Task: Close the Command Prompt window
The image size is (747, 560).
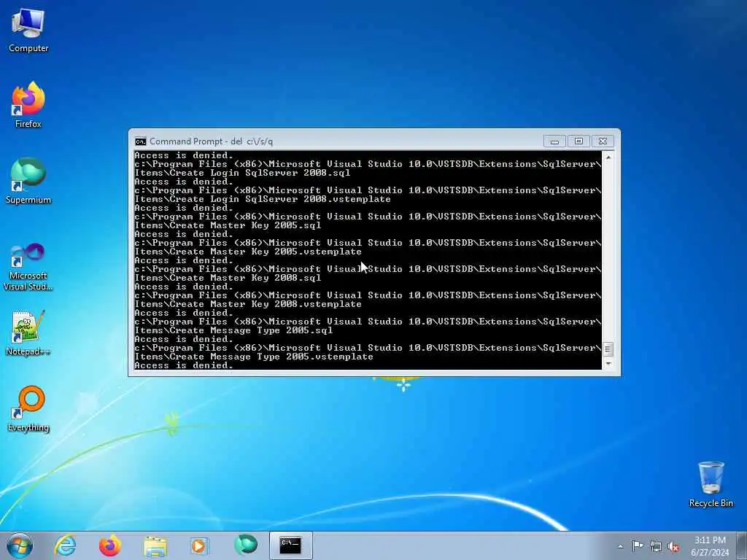Action: [x=603, y=141]
